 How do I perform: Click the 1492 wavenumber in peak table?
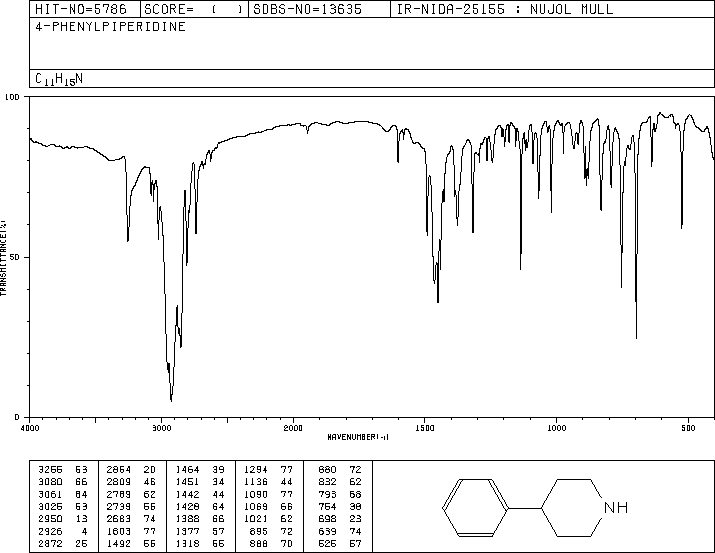pyautogui.click(x=119, y=544)
